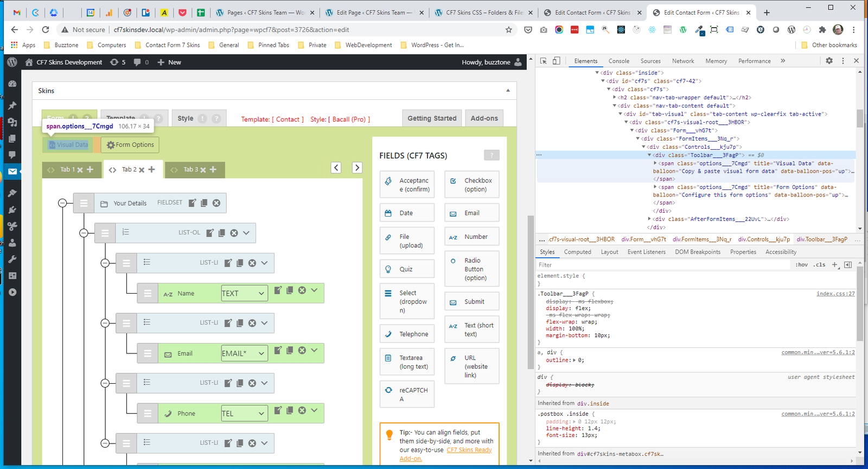Close Tab 1 with its X icon
The image size is (868, 469).
(x=80, y=170)
